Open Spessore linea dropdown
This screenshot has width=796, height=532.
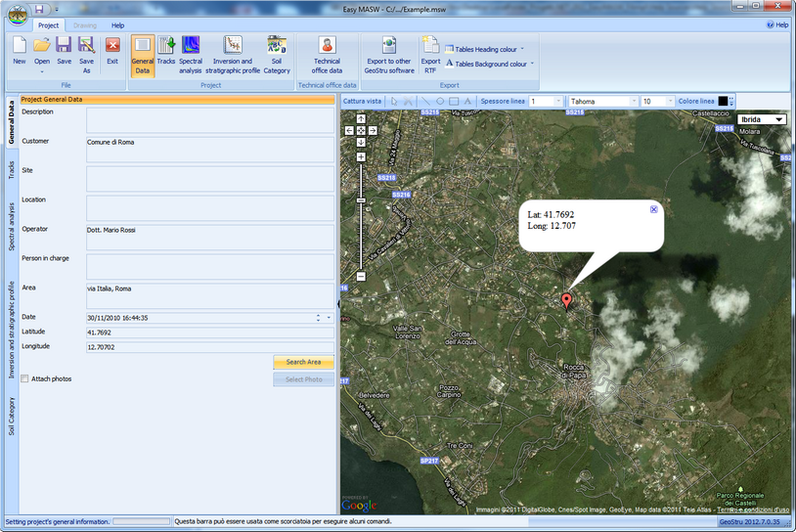point(558,101)
